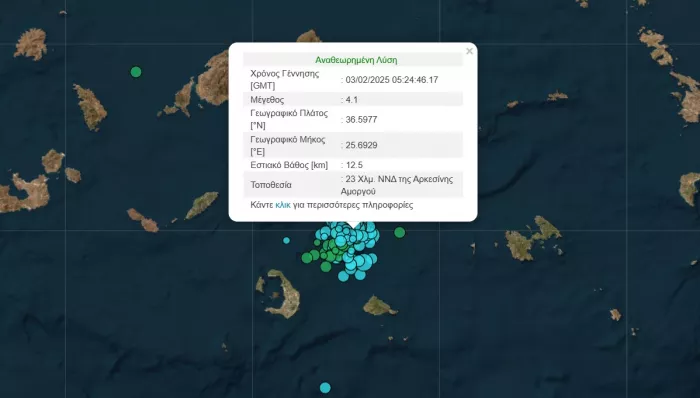Image resolution: width=700 pixels, height=398 pixels.
Task: Select the lowest green marker below the green cluster
Action: (326, 267)
